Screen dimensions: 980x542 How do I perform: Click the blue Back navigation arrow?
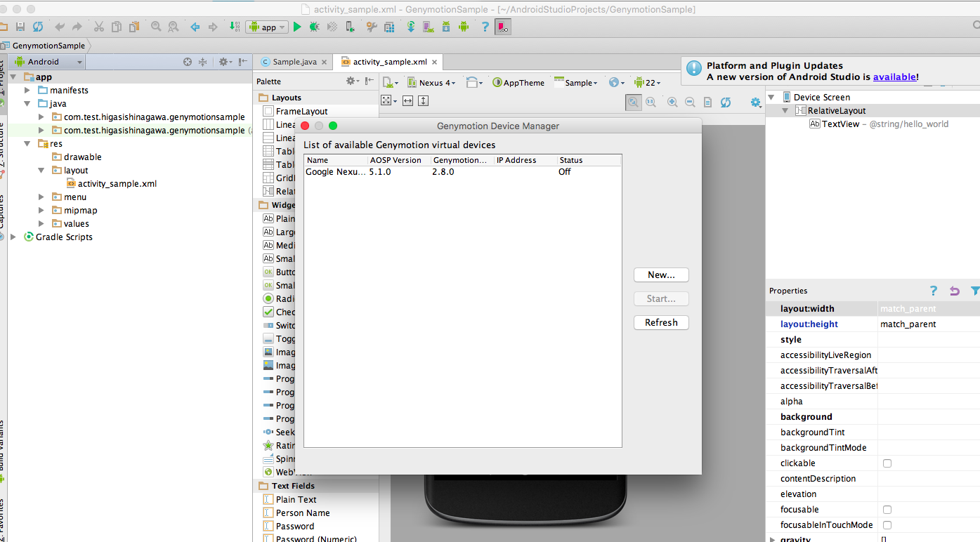195,27
